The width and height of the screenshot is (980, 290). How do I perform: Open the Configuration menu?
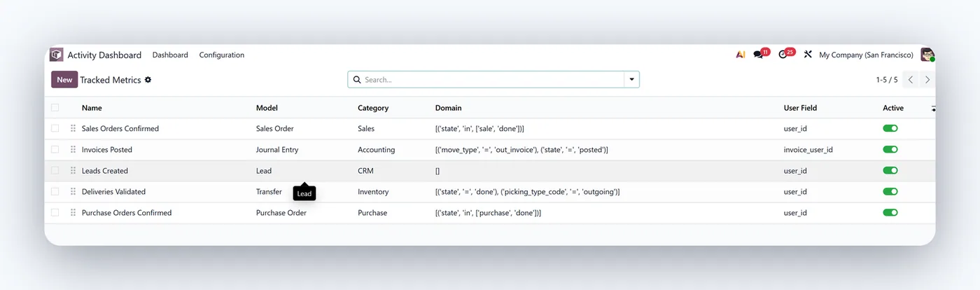click(x=222, y=55)
